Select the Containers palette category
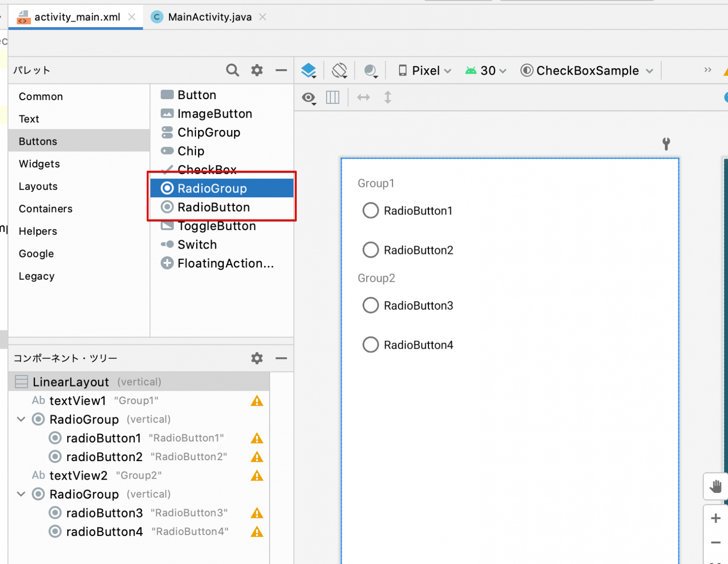The height and width of the screenshot is (564, 728). pyautogui.click(x=45, y=209)
